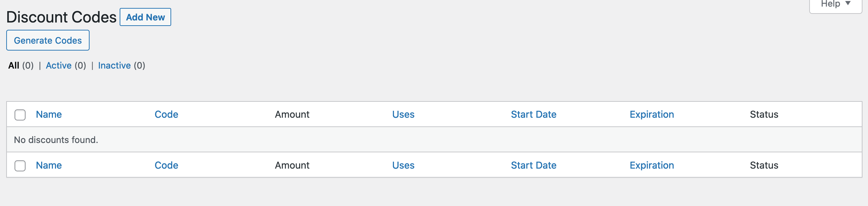
Task: Sort by Uses in footer row
Action: 403,165
